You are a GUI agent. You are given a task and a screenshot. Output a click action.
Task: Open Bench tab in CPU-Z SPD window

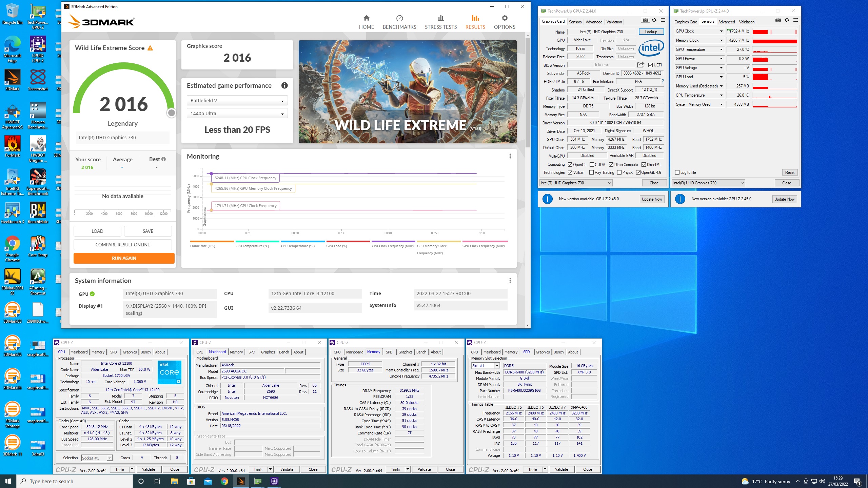558,352
